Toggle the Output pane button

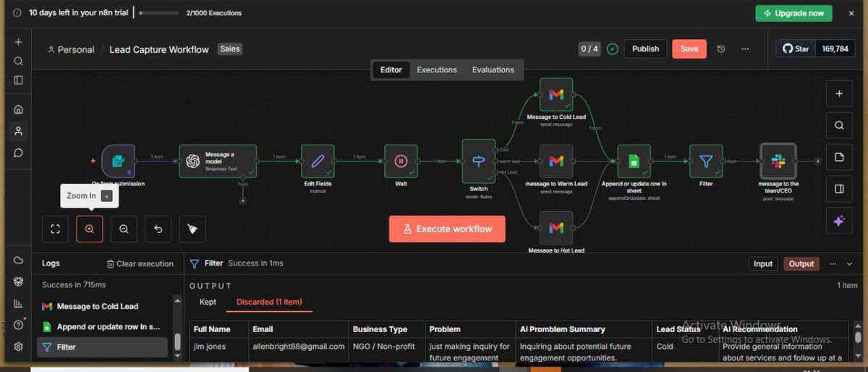pyautogui.click(x=801, y=264)
